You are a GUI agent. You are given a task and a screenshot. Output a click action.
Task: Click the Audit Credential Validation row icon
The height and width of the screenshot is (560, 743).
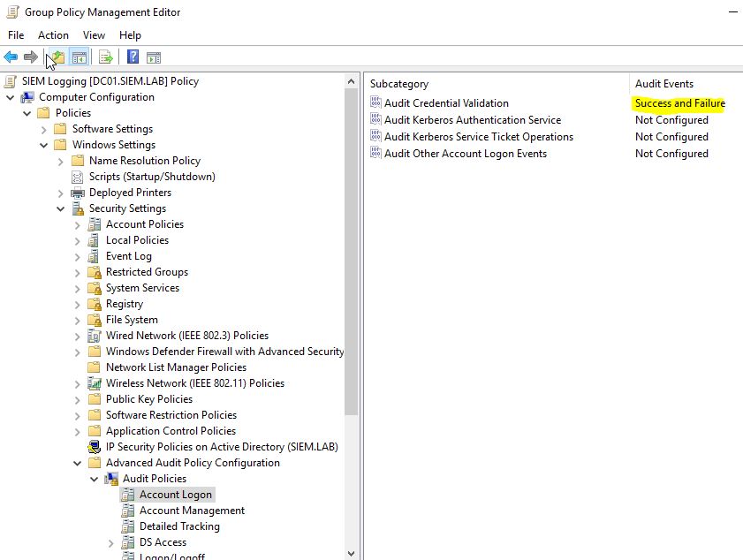tap(375, 102)
